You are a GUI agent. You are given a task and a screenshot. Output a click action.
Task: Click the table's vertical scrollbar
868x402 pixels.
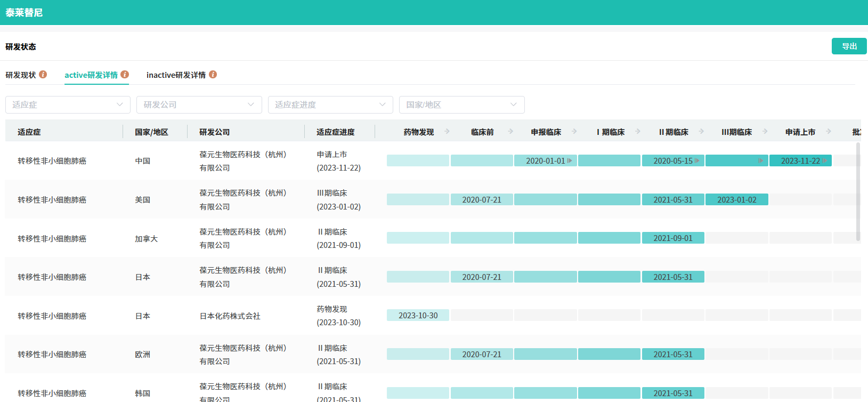click(858, 192)
